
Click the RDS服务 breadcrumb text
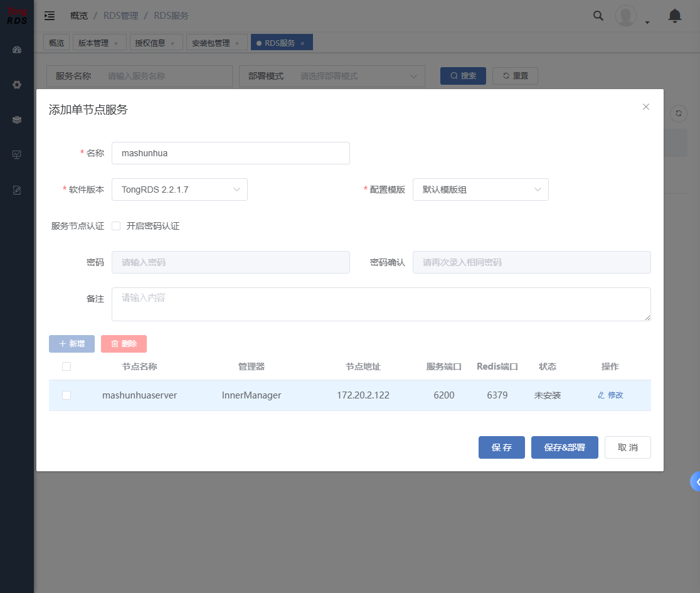171,16
